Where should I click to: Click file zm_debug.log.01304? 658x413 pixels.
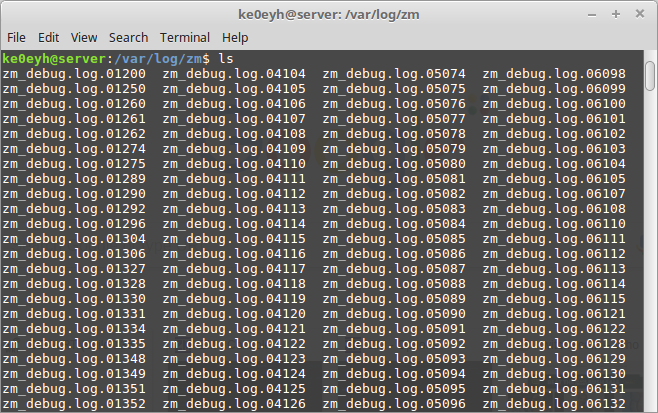(74, 239)
